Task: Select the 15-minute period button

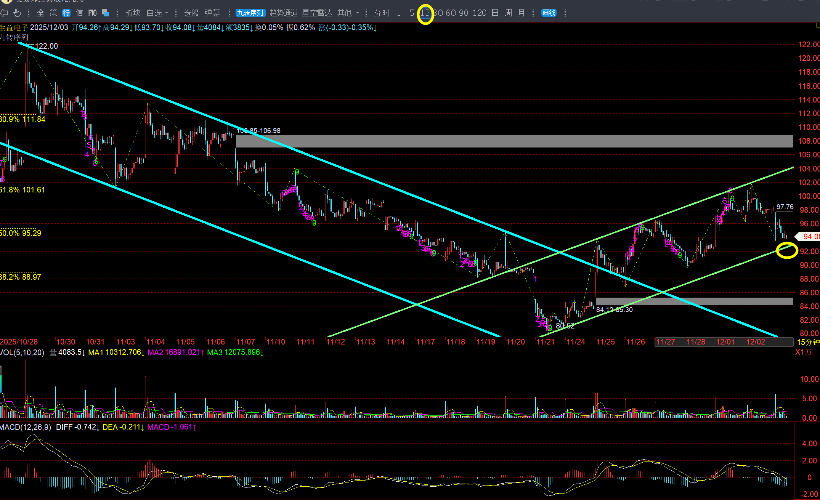Action: (x=426, y=13)
